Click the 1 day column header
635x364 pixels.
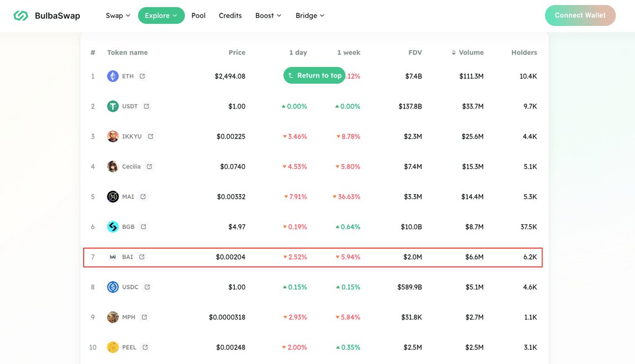point(298,53)
